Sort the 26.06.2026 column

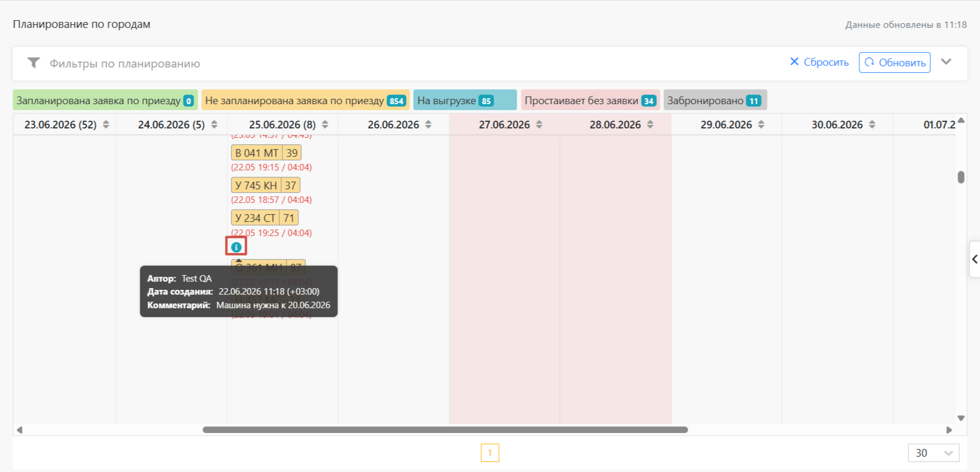[x=428, y=125]
